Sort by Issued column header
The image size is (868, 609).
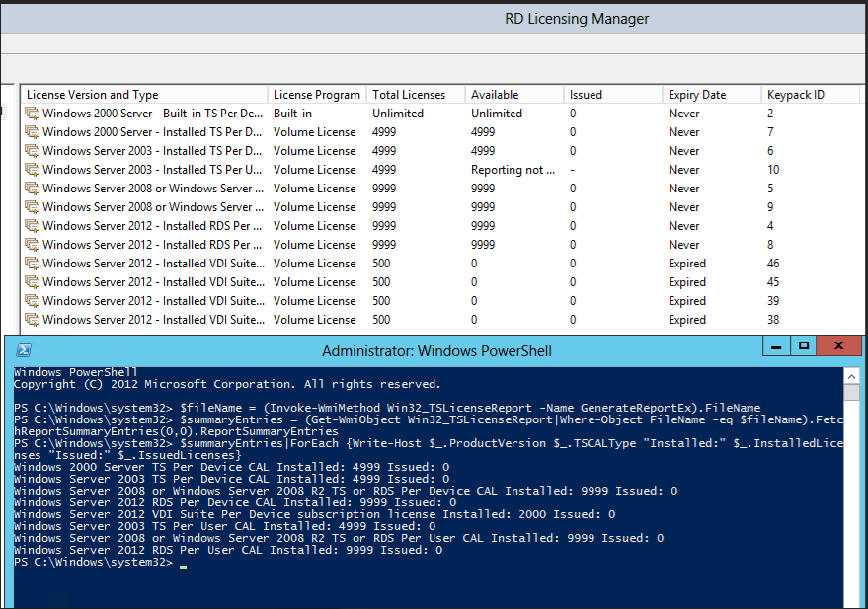pyautogui.click(x=613, y=95)
